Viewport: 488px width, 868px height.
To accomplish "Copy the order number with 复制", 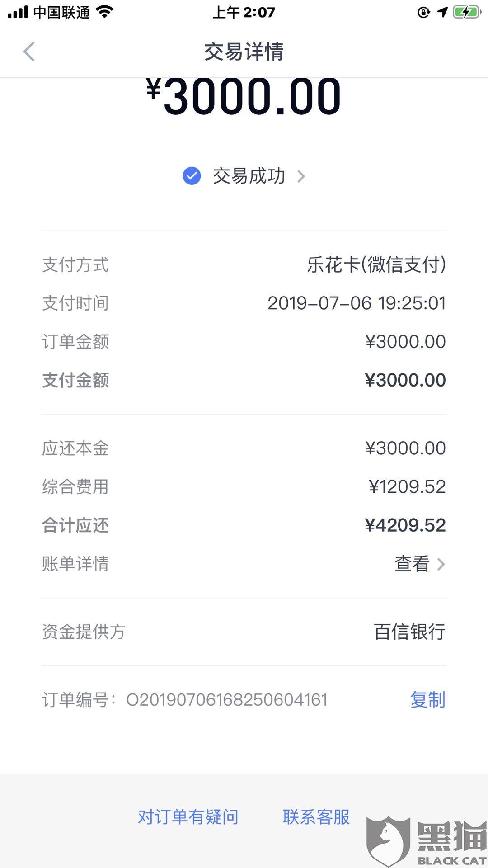I will click(x=427, y=700).
